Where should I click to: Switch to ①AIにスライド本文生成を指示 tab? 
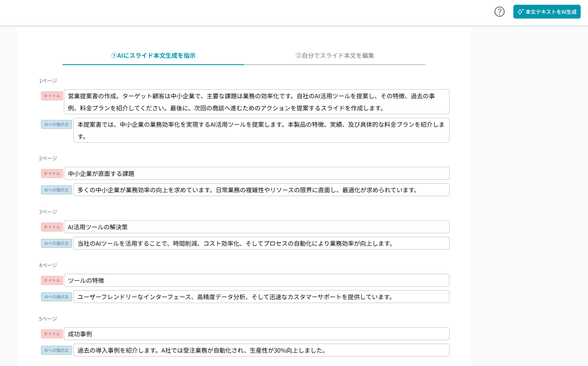click(153, 56)
